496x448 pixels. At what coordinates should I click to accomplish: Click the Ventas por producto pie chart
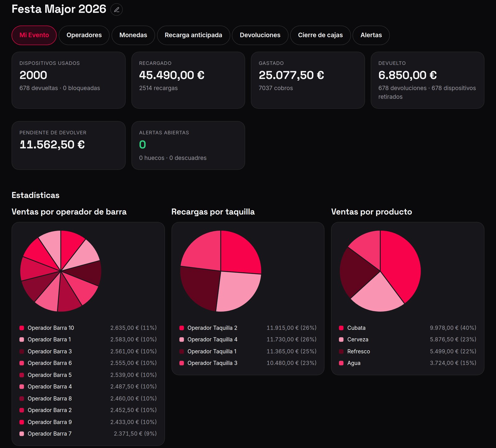(x=380, y=271)
